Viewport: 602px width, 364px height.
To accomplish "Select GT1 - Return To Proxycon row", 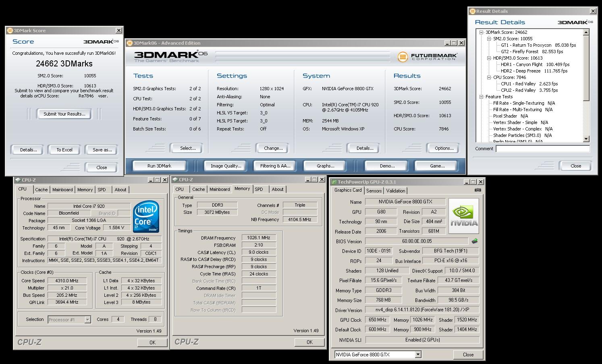I will point(538,45).
